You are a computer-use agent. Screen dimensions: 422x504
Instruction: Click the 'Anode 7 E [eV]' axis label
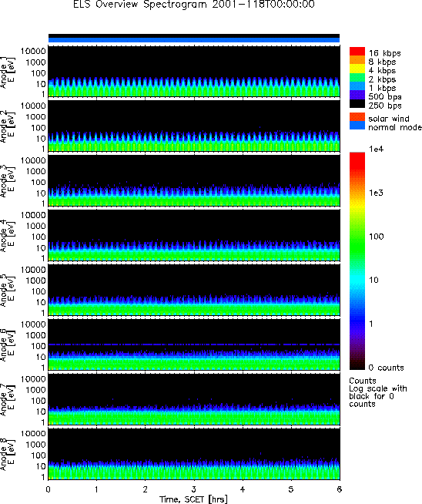(8, 400)
